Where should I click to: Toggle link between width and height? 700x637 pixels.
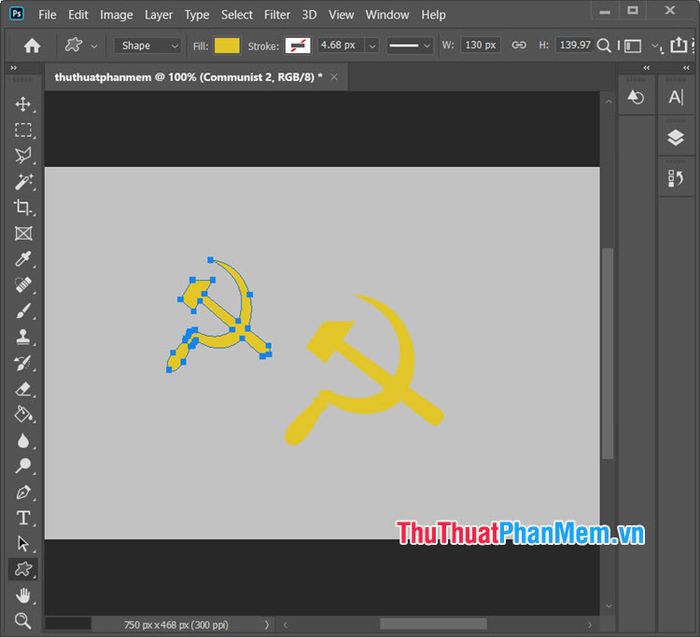click(519, 45)
